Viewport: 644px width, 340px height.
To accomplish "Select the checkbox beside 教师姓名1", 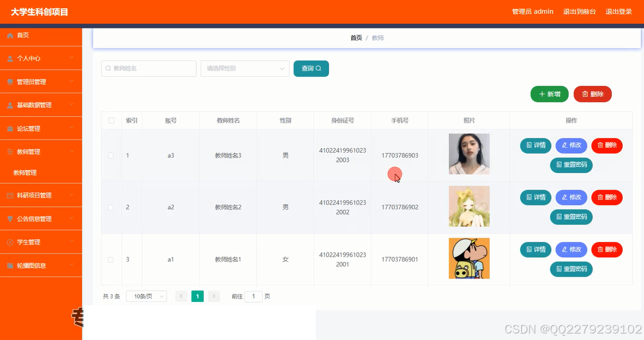I will (x=111, y=259).
